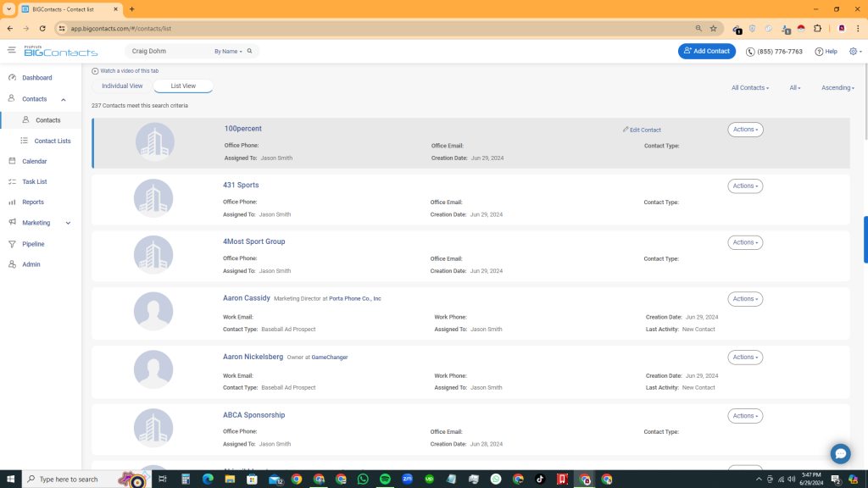
Task: Click the search magnifier icon
Action: [x=251, y=51]
